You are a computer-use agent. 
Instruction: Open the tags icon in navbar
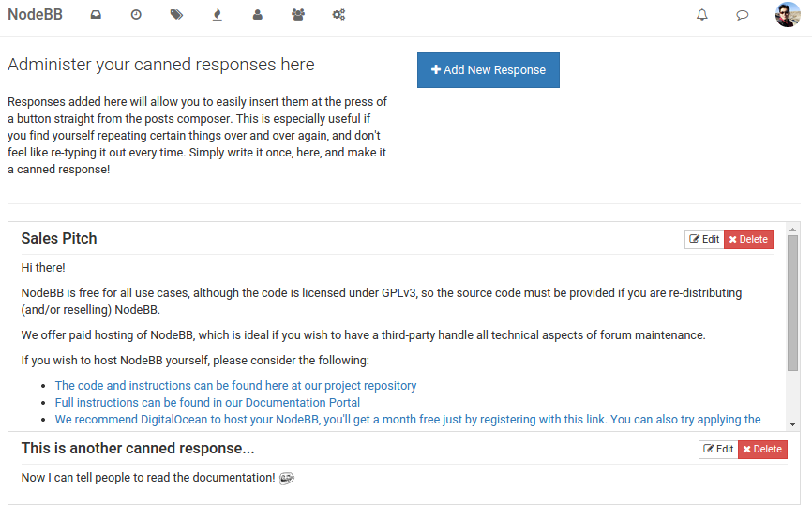pyautogui.click(x=176, y=15)
